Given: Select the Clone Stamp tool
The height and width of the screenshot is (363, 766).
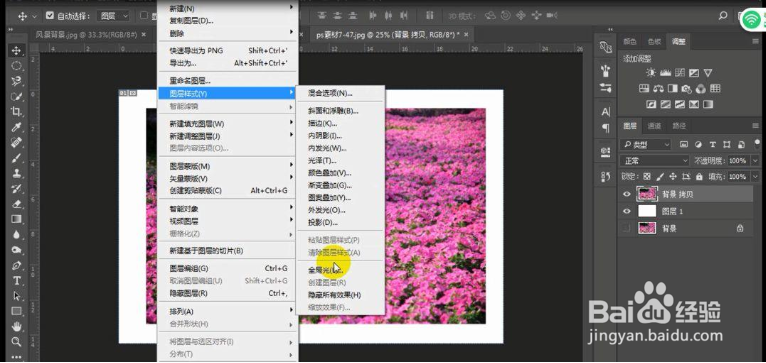Looking at the screenshot, I should point(17,173).
